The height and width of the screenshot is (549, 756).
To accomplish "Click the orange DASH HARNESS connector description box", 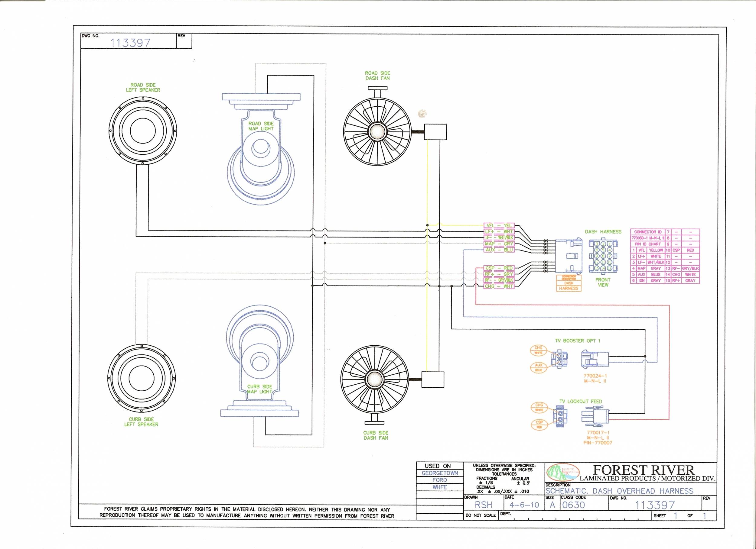I will [569, 283].
